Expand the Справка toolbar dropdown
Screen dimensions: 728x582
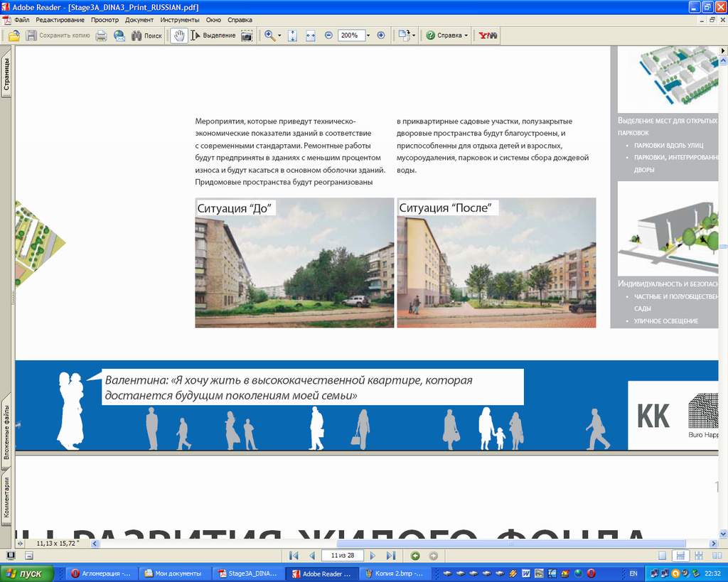click(466, 36)
